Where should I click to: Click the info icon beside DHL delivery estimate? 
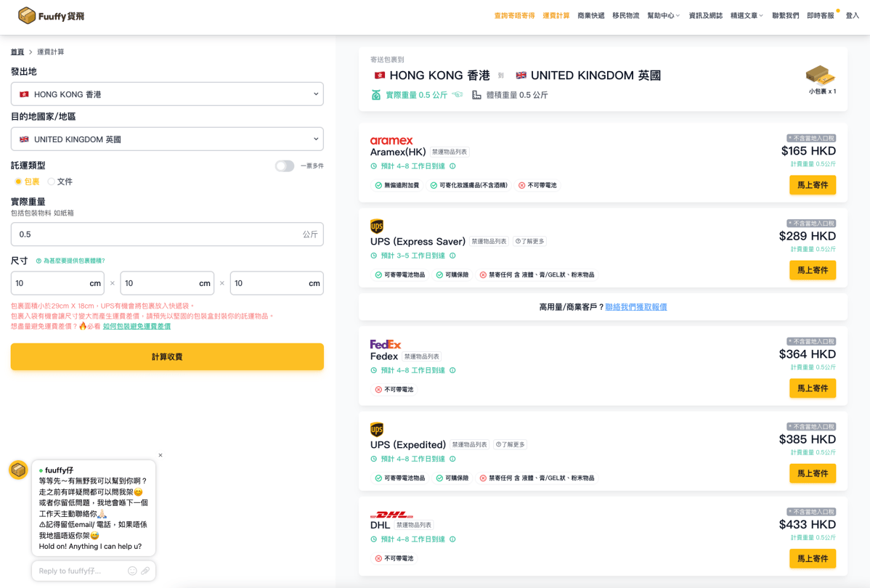click(452, 539)
